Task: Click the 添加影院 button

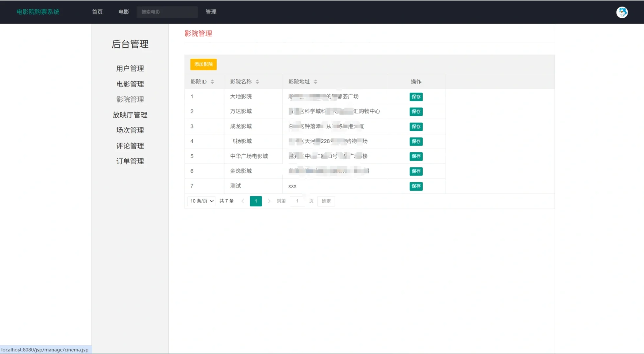Action: pyautogui.click(x=203, y=64)
